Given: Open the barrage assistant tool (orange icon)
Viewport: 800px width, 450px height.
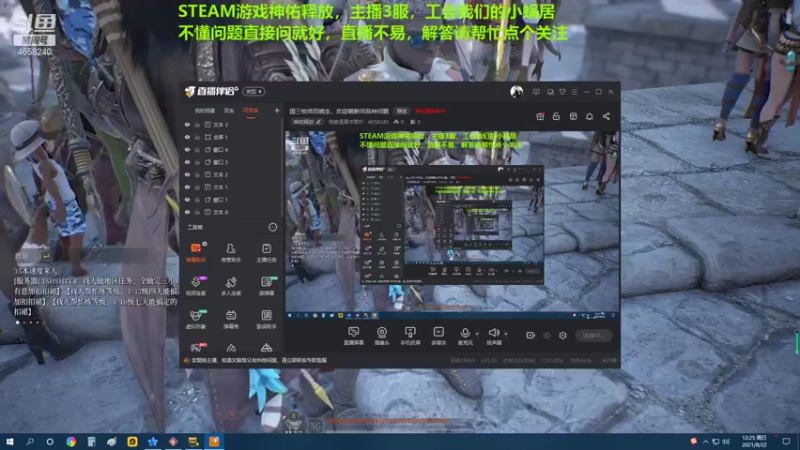Looking at the screenshot, I should (196, 252).
